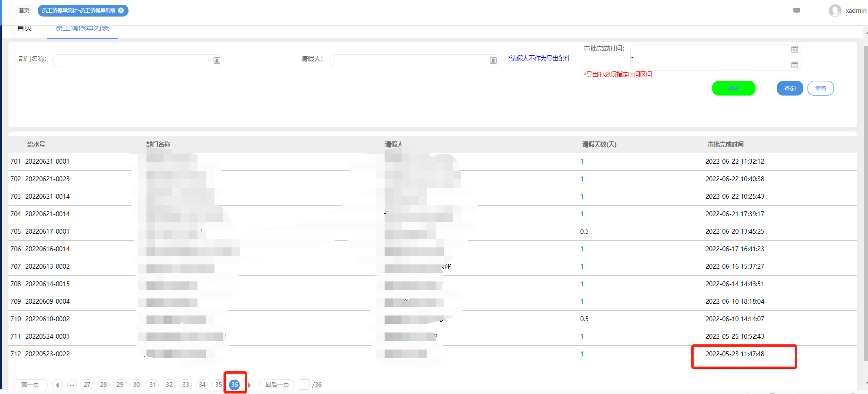Click time 2022-06-22 10:25:43 cell
The image size is (868, 394).
point(735,196)
